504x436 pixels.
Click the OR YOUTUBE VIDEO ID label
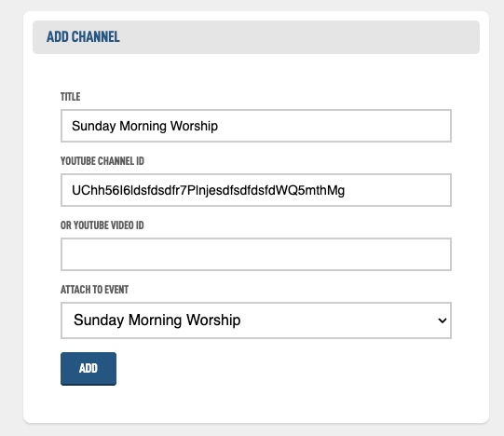[x=102, y=225]
